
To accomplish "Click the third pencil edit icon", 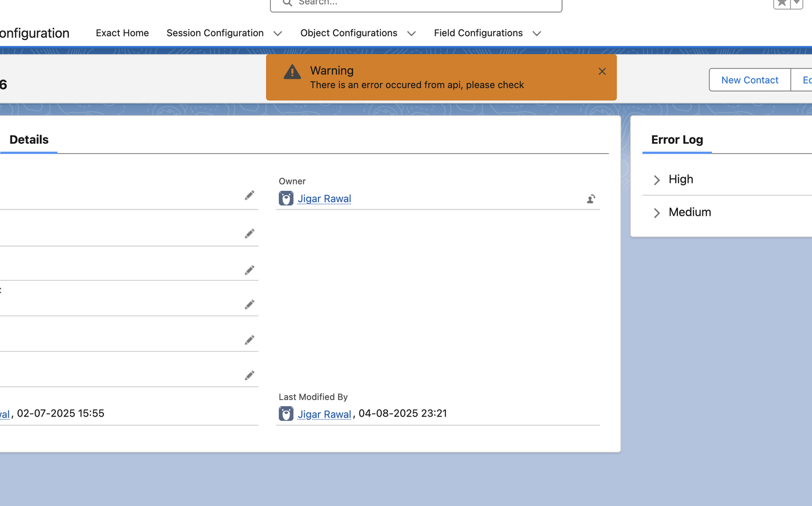I will (x=249, y=270).
